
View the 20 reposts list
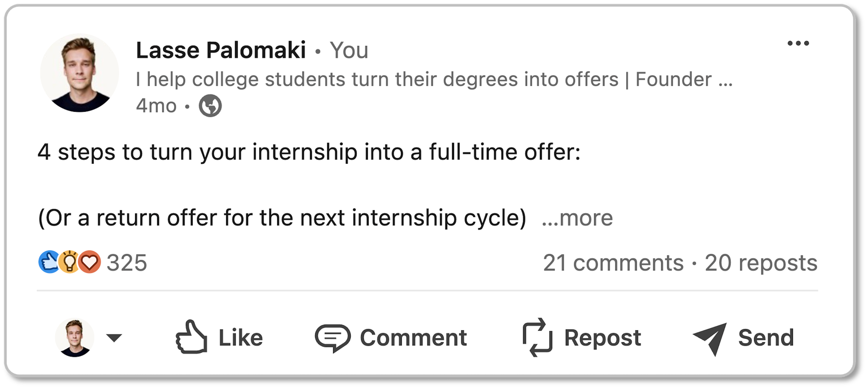click(x=761, y=263)
